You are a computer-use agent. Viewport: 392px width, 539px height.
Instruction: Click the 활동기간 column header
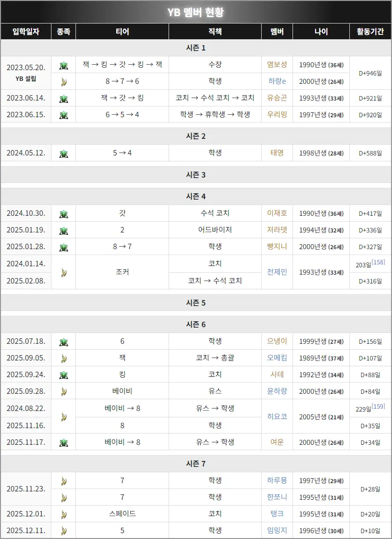[x=370, y=31]
